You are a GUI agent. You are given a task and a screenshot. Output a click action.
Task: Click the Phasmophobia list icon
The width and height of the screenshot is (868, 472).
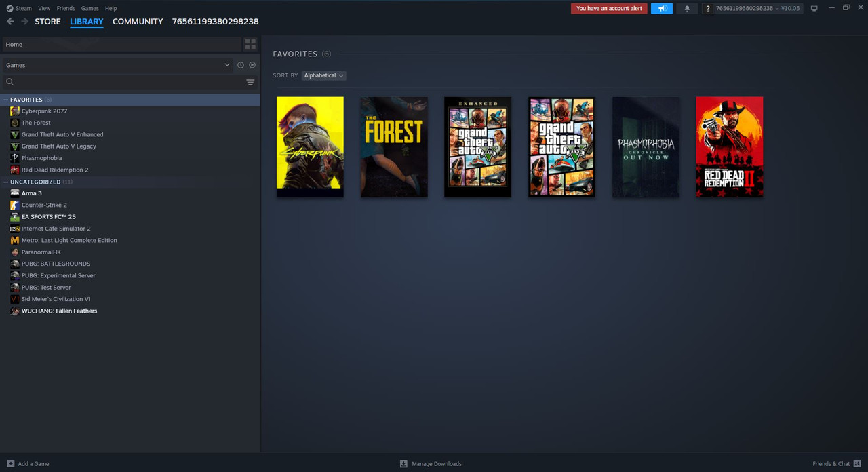(x=15, y=158)
